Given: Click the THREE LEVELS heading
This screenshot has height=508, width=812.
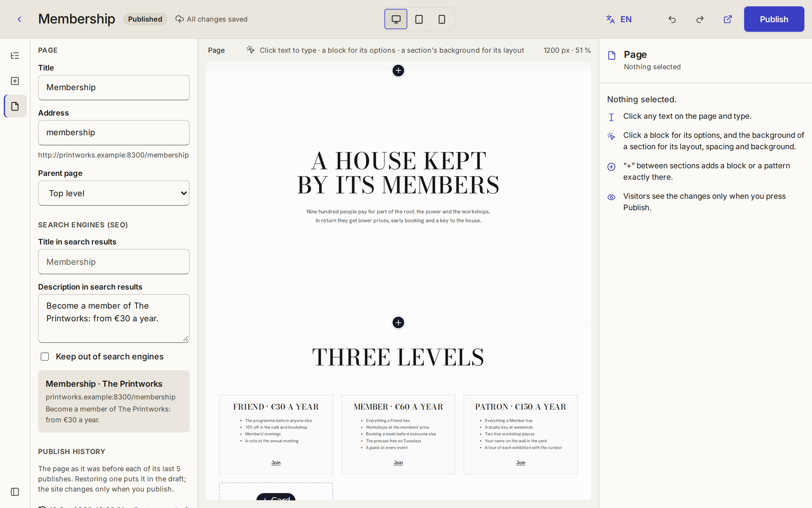Looking at the screenshot, I should 398,357.
